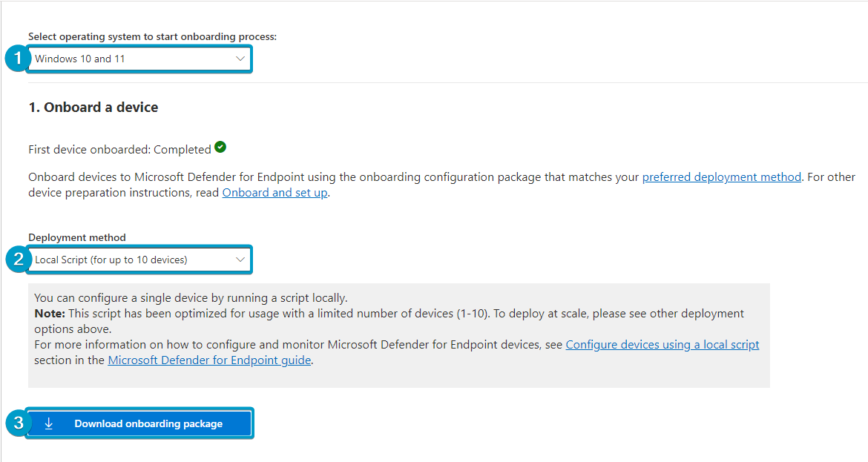The width and height of the screenshot is (868, 462).
Task: Open the Deployment method dropdown showing Local Script
Action: coord(140,260)
